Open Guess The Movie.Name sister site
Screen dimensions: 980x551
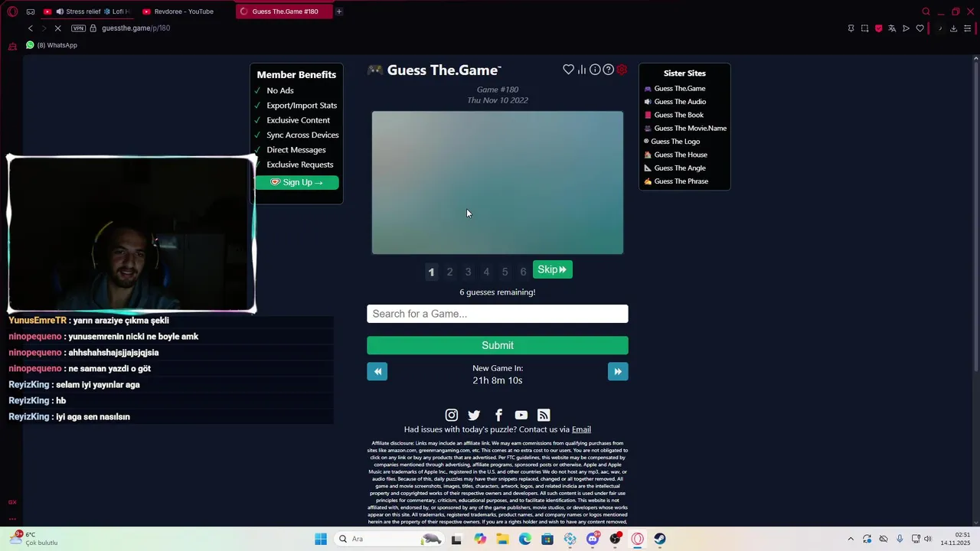coord(685,128)
